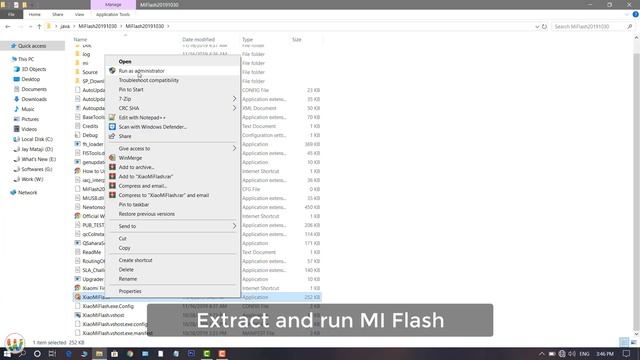Sort by the Type column header

pyautogui.click(x=247, y=40)
